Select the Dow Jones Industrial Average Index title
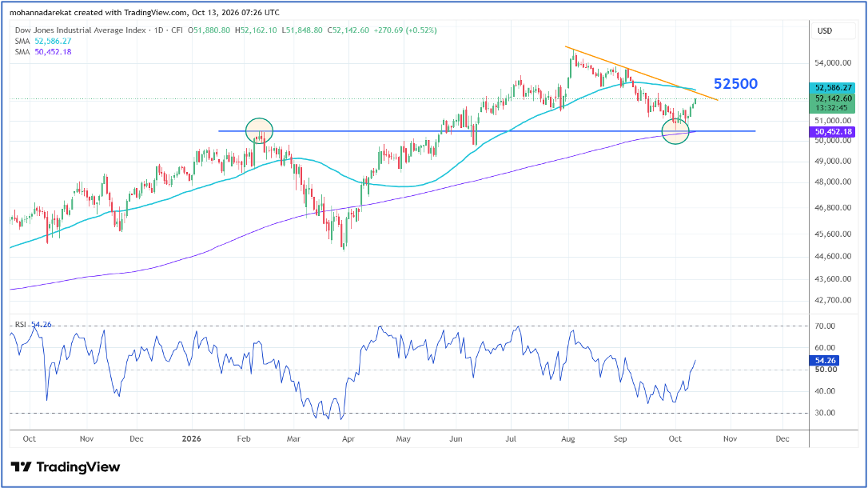This screenshot has width=868, height=488. [x=80, y=30]
